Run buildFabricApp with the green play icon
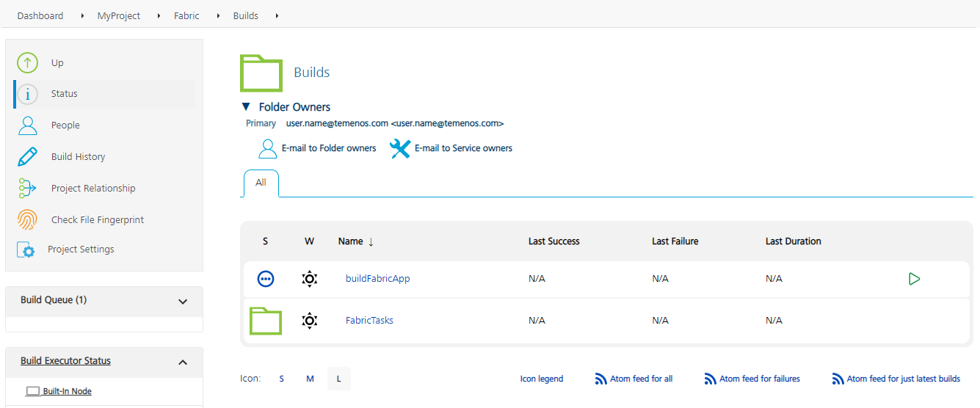 (x=914, y=279)
